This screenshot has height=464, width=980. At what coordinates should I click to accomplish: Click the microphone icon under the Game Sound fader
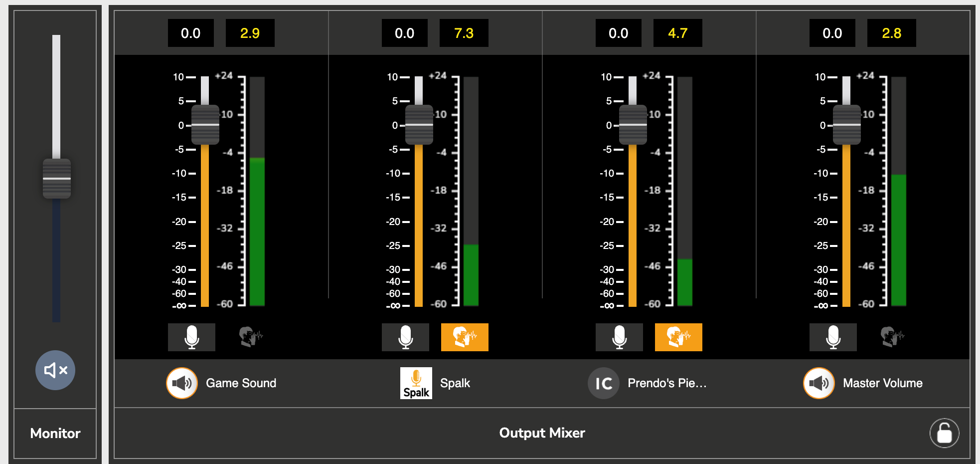191,337
